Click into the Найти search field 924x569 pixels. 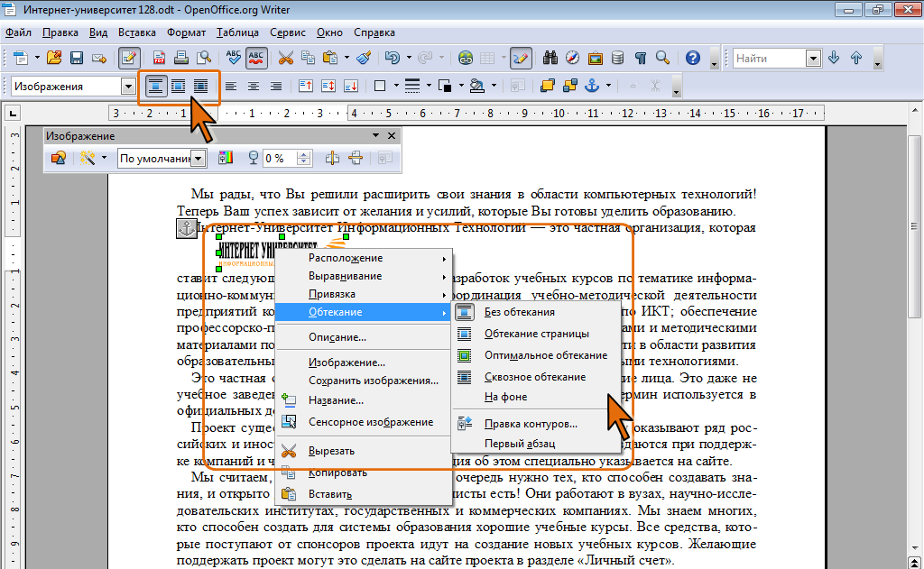pos(769,59)
